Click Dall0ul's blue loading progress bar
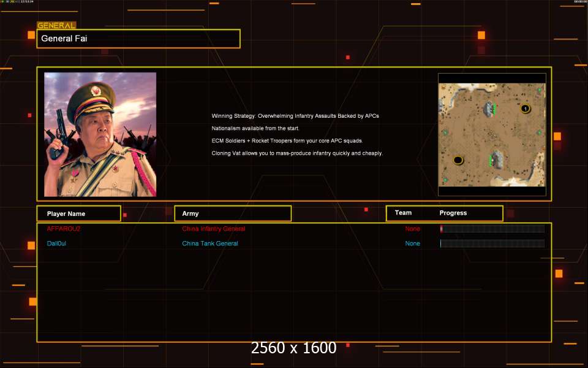588x368 pixels. [x=492, y=243]
